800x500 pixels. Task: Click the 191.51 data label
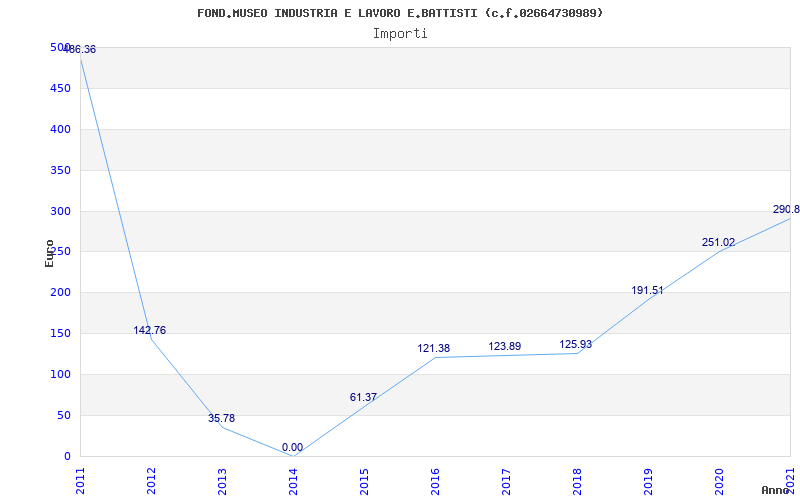647,290
